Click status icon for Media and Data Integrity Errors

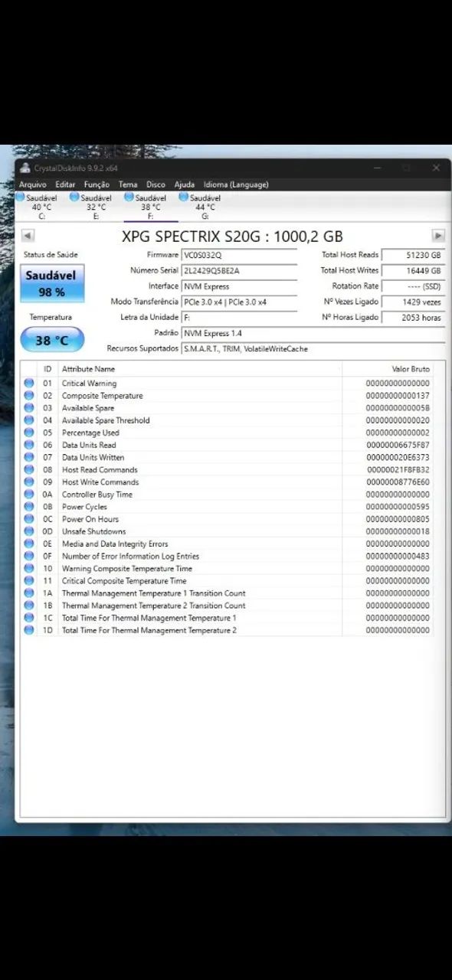pyautogui.click(x=29, y=544)
